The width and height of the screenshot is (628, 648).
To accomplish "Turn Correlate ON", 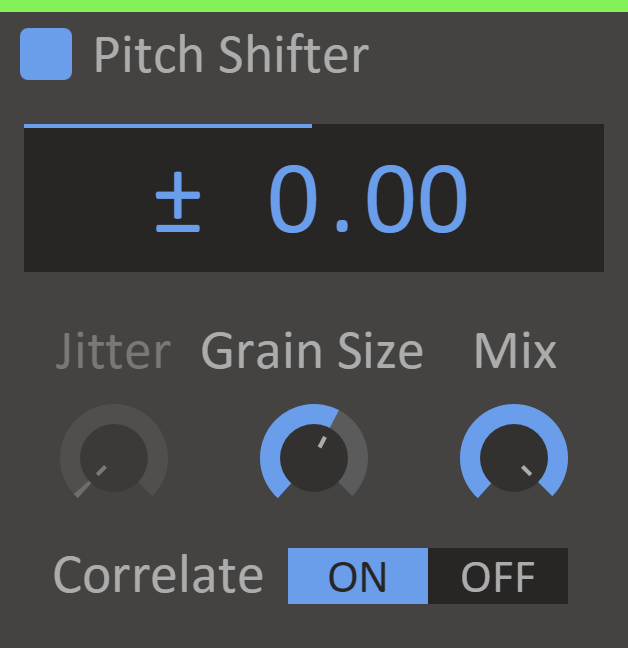I will point(357,576).
